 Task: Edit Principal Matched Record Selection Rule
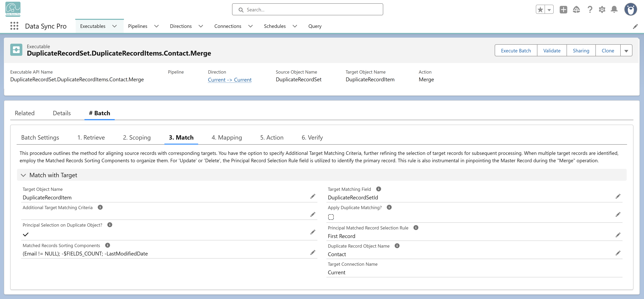pos(618,235)
